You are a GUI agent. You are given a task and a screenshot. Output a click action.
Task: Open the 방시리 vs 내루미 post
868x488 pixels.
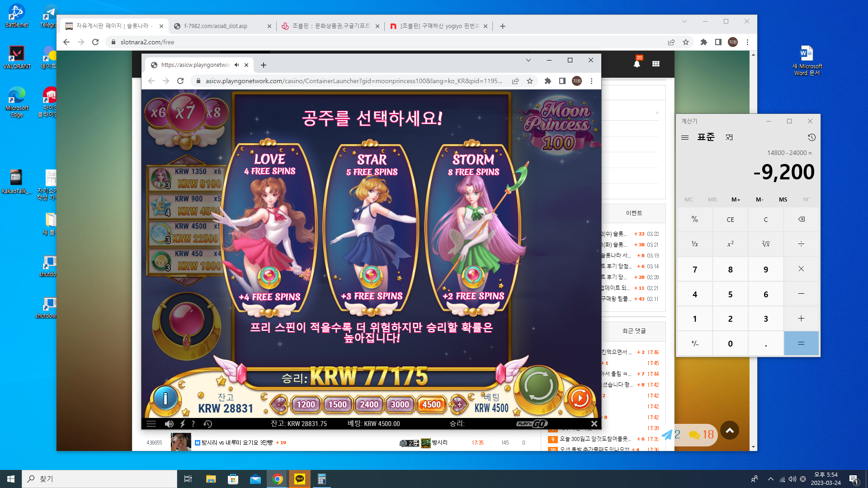237,443
